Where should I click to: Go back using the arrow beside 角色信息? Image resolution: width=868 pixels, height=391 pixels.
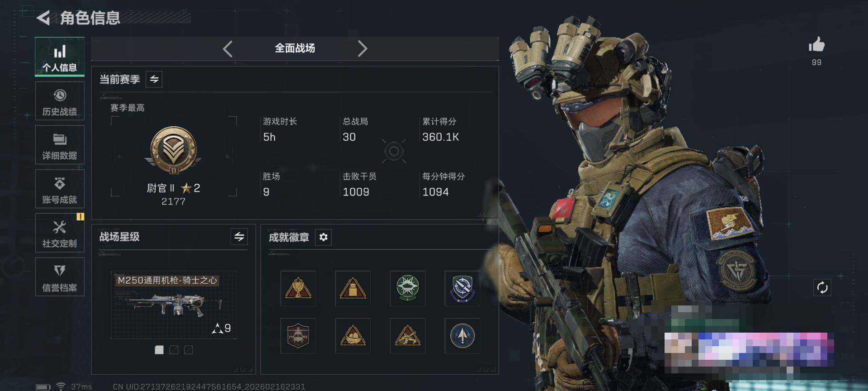tap(43, 18)
